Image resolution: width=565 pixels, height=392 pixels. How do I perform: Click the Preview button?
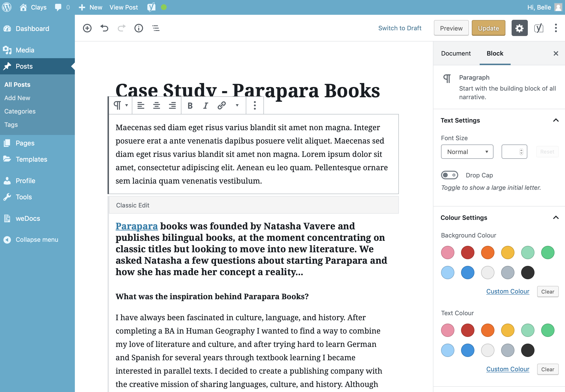tap(451, 28)
